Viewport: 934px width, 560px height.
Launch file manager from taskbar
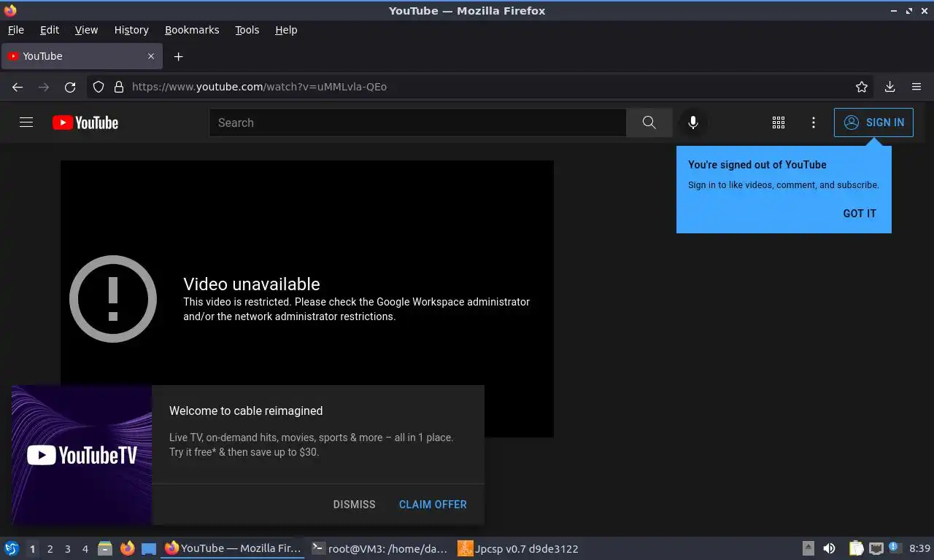click(105, 548)
